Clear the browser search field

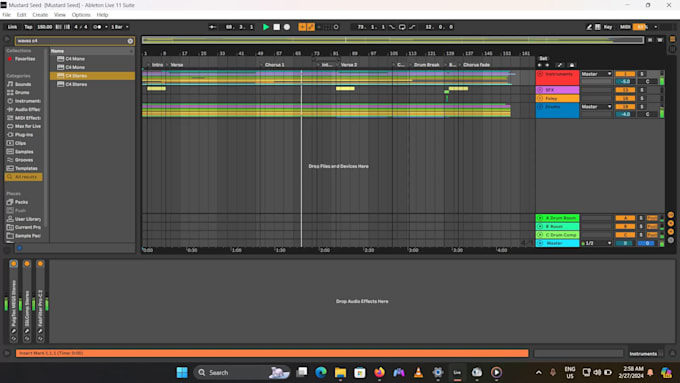point(130,41)
